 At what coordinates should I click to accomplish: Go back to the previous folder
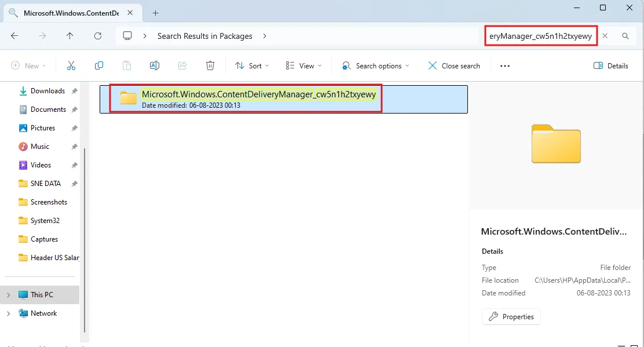point(14,36)
